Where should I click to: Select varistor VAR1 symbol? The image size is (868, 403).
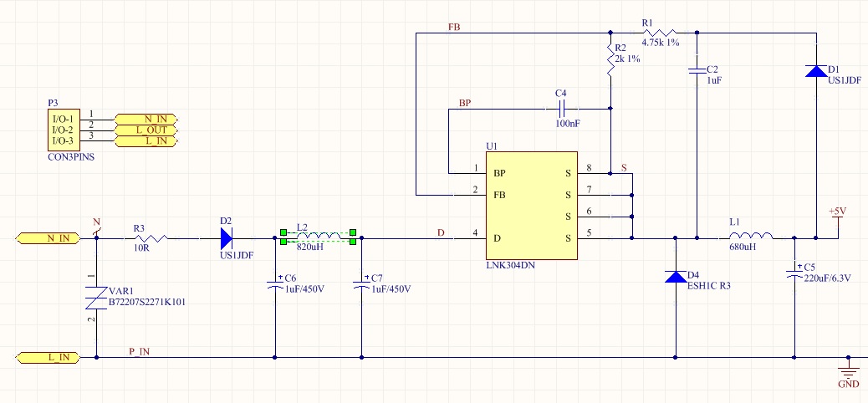tap(96, 298)
